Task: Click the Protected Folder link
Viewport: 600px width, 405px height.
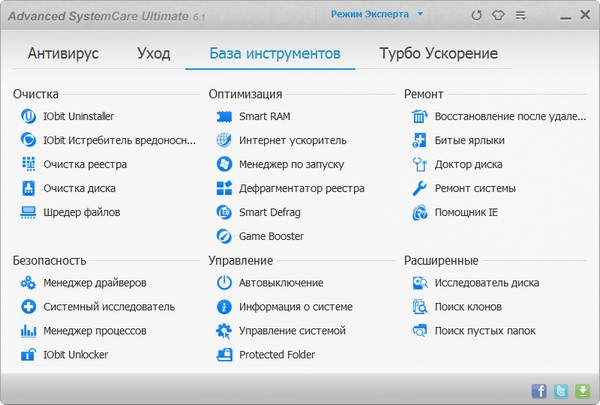Action: 276,355
